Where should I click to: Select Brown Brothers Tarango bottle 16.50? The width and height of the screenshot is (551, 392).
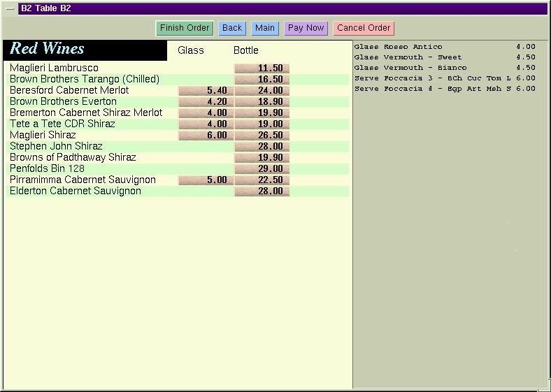(262, 80)
